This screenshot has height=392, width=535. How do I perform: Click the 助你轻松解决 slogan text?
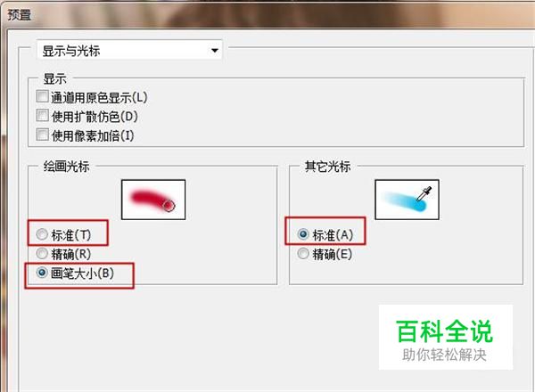pos(444,355)
